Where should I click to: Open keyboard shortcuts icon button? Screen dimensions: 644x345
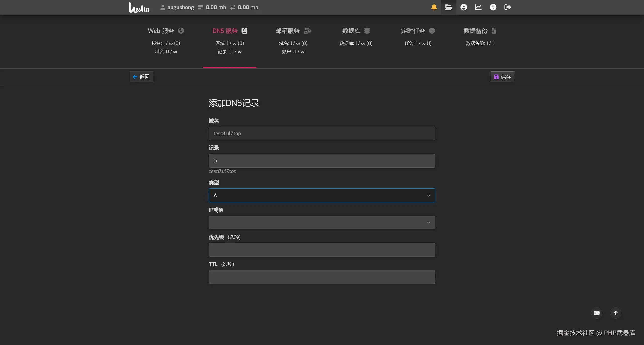pos(597,313)
